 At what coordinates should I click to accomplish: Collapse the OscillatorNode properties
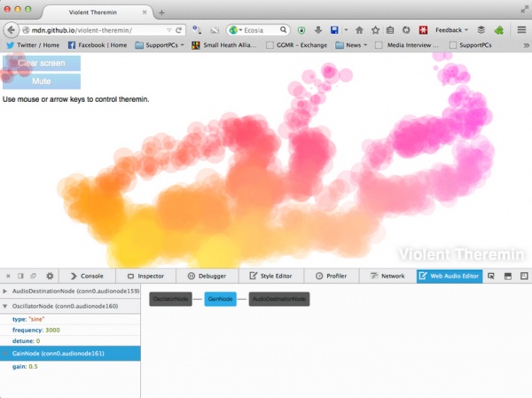[5, 306]
